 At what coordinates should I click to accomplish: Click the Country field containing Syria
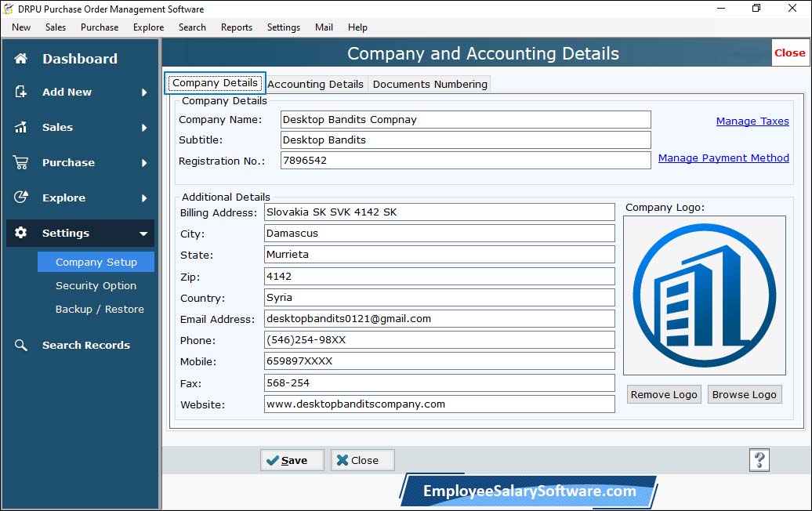[439, 297]
